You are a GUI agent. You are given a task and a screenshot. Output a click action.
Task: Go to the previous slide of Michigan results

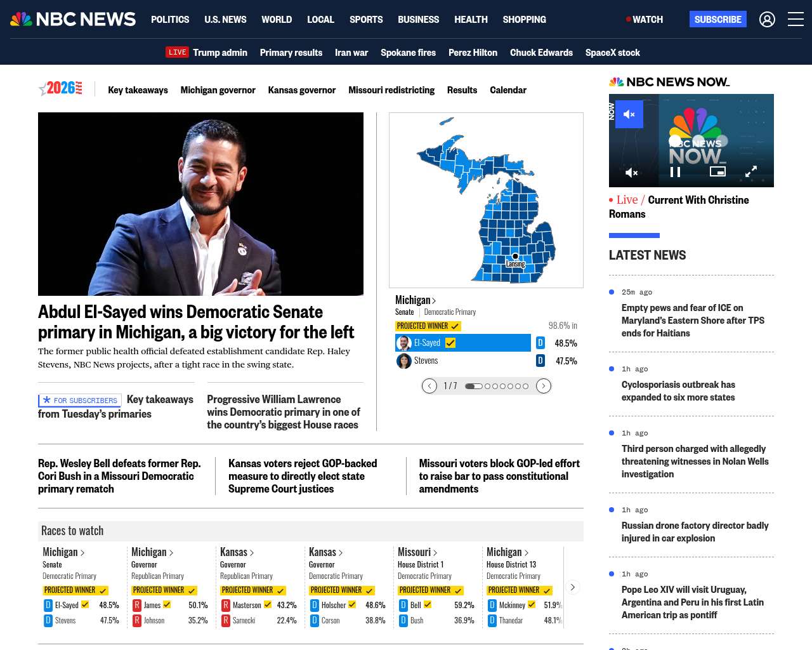pyautogui.click(x=429, y=386)
